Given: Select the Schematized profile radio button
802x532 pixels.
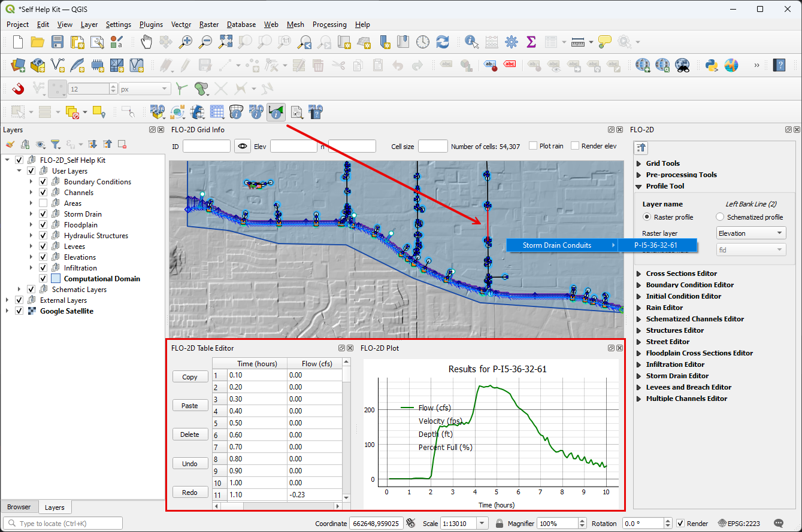Looking at the screenshot, I should point(720,217).
